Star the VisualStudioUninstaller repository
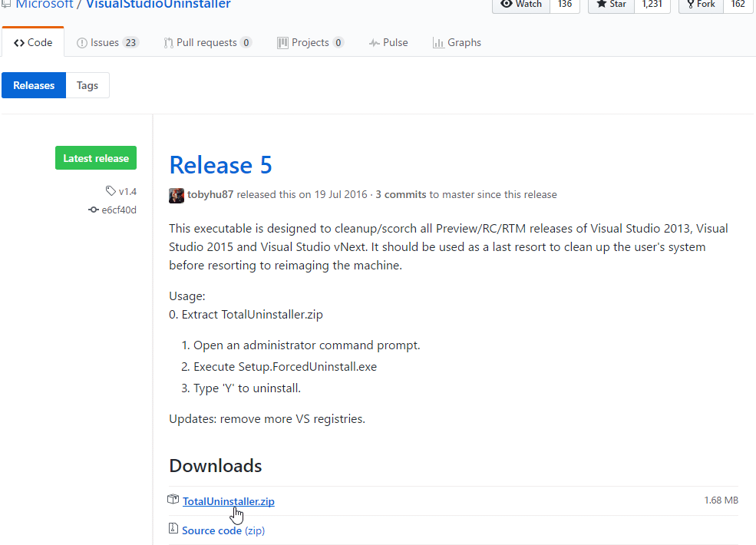The height and width of the screenshot is (545, 756). (x=610, y=3)
